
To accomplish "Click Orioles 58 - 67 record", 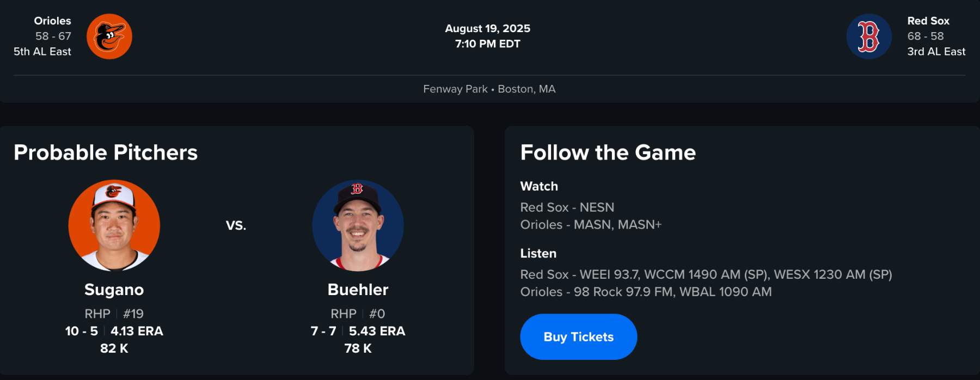I will (x=53, y=36).
